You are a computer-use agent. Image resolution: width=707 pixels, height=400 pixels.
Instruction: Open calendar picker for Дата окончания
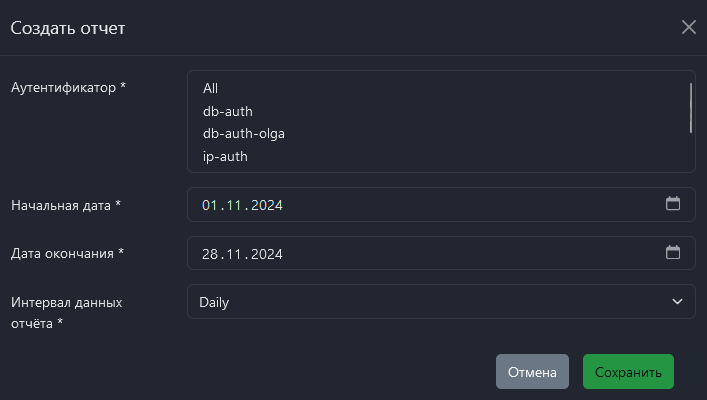pyautogui.click(x=673, y=253)
